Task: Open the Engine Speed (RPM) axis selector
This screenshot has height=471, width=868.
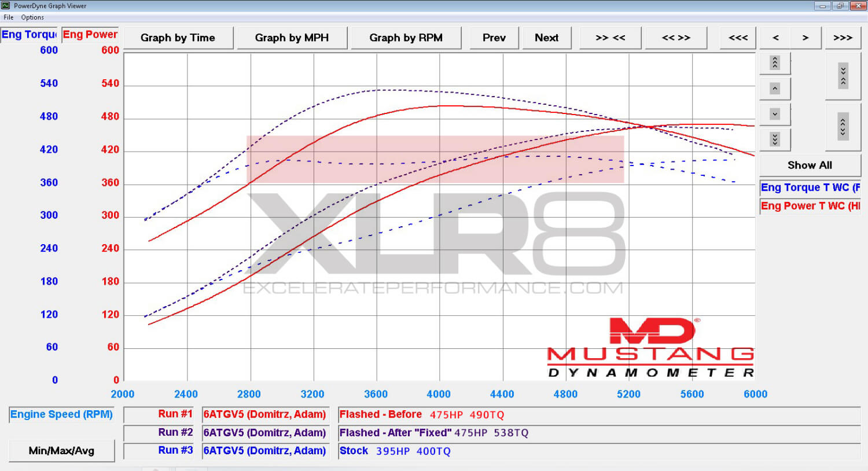Action: pos(61,414)
